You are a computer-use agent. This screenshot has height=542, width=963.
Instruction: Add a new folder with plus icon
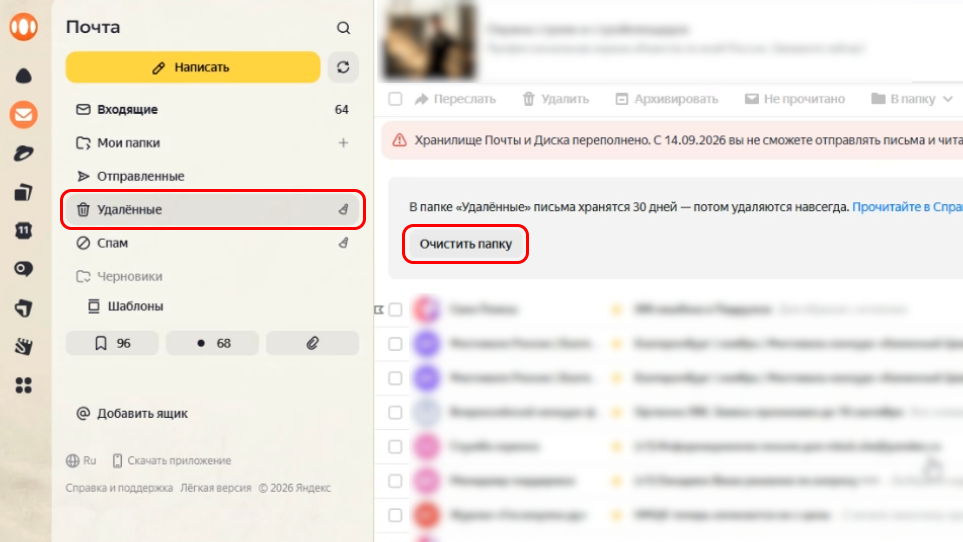343,143
